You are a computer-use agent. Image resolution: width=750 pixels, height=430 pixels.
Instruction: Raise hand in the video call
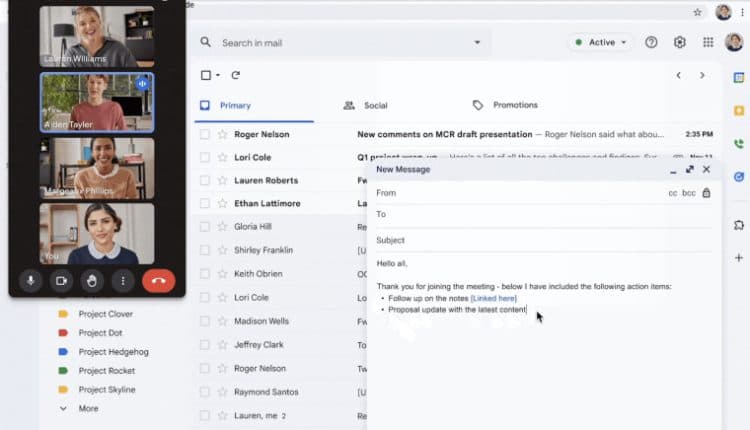tap(92, 281)
